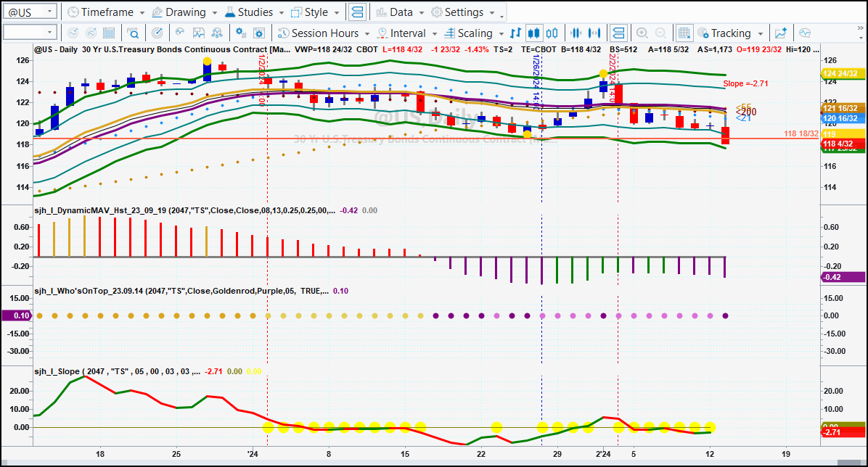
Task: Click the Studies flask icon
Action: coord(230,12)
